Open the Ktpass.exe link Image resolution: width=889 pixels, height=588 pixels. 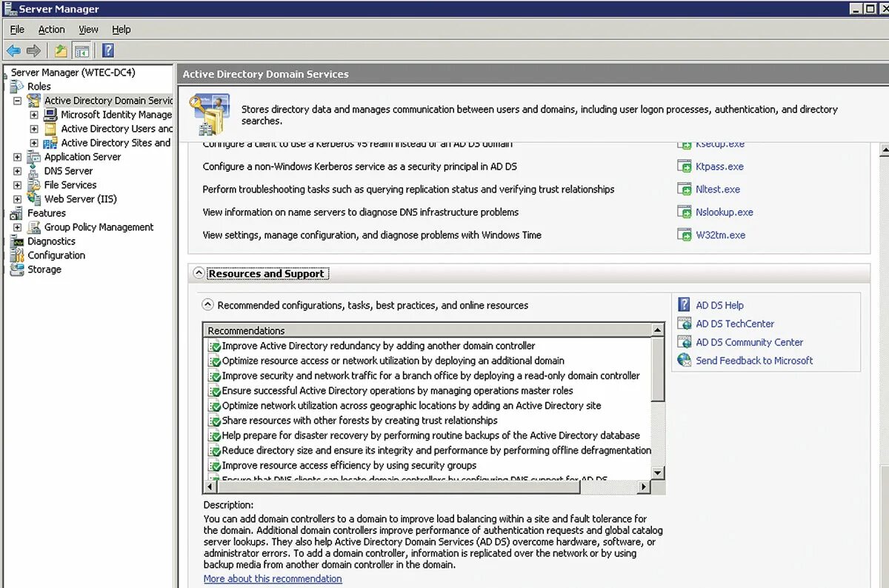719,167
